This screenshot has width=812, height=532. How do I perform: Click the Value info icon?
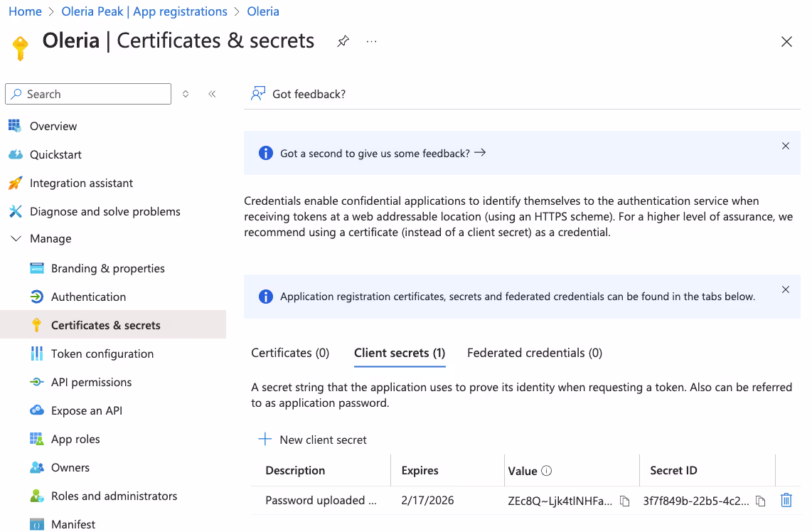546,470
